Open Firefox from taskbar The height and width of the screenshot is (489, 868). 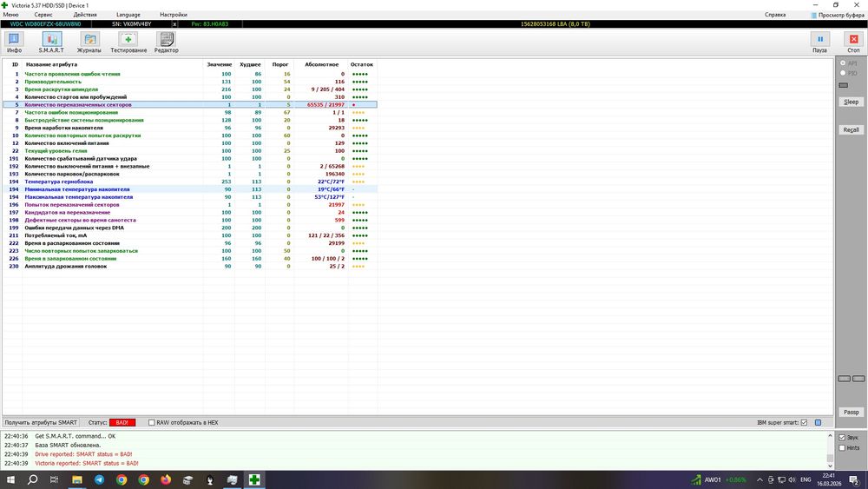click(x=166, y=479)
